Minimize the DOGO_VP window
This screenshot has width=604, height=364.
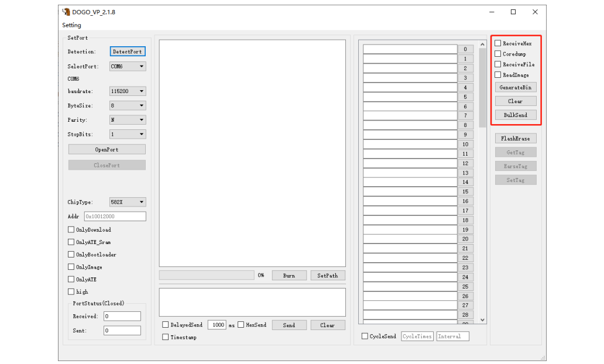(492, 12)
